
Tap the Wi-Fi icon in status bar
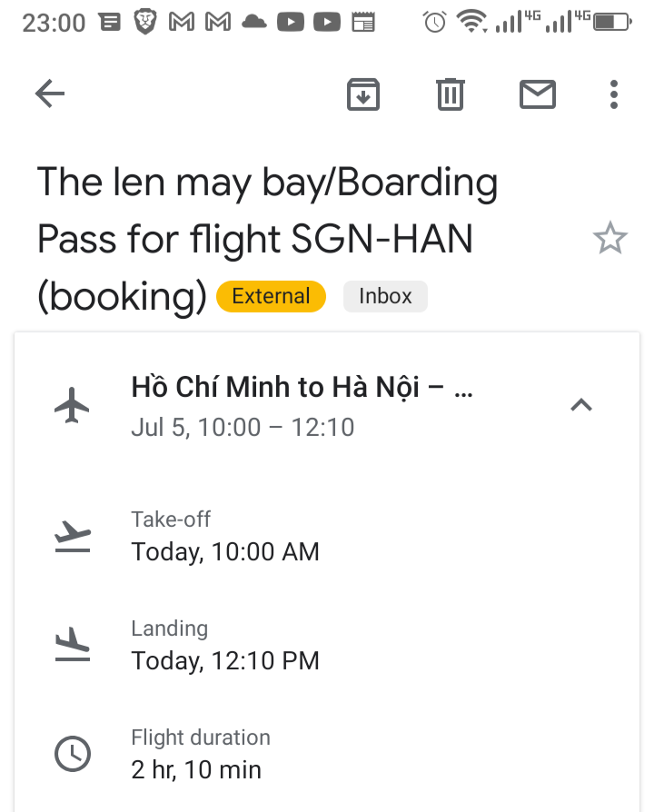[471, 22]
